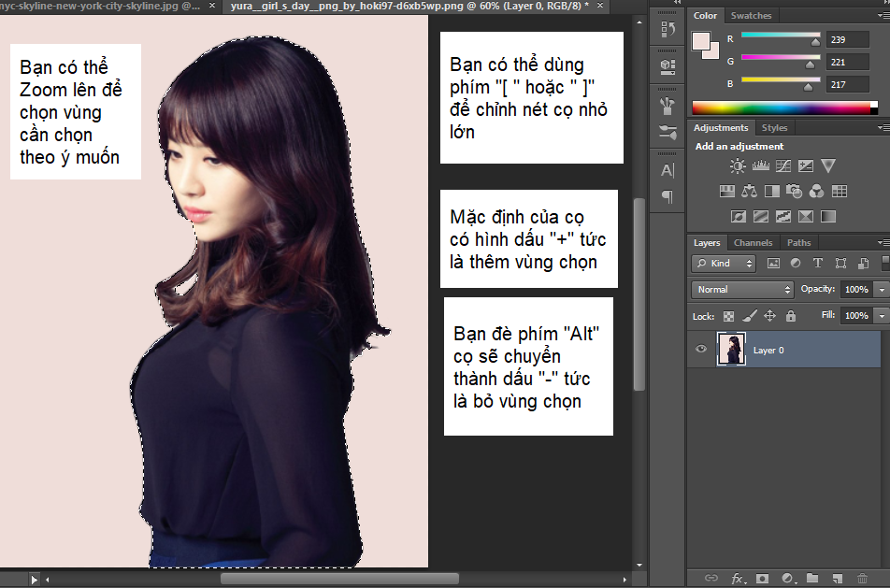This screenshot has height=588, width=890.
Task: Add a Color Balance adjustment
Action: (749, 192)
